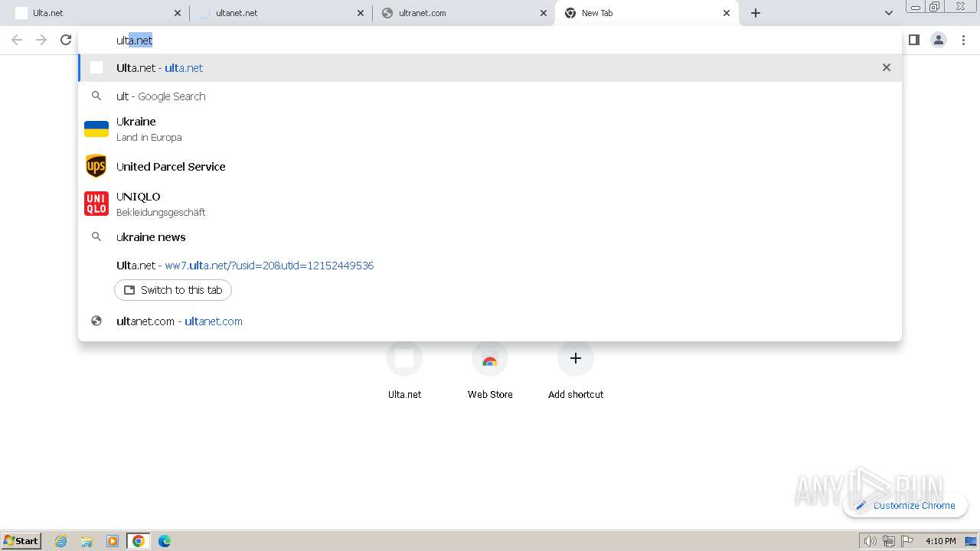Open Windows Media Player from taskbar

coord(113,541)
